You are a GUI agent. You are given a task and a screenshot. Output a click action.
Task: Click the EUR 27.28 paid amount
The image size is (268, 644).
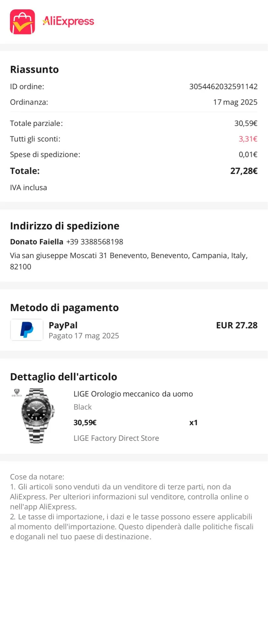click(237, 325)
